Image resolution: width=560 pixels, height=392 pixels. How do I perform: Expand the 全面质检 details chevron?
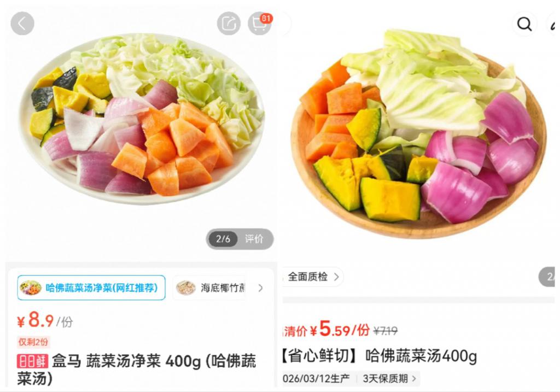(336, 277)
